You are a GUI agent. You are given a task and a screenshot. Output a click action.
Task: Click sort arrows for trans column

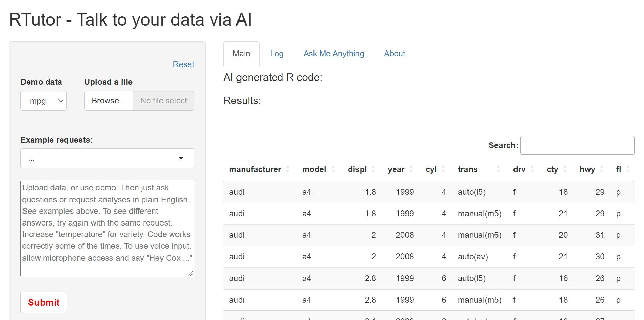click(x=498, y=169)
